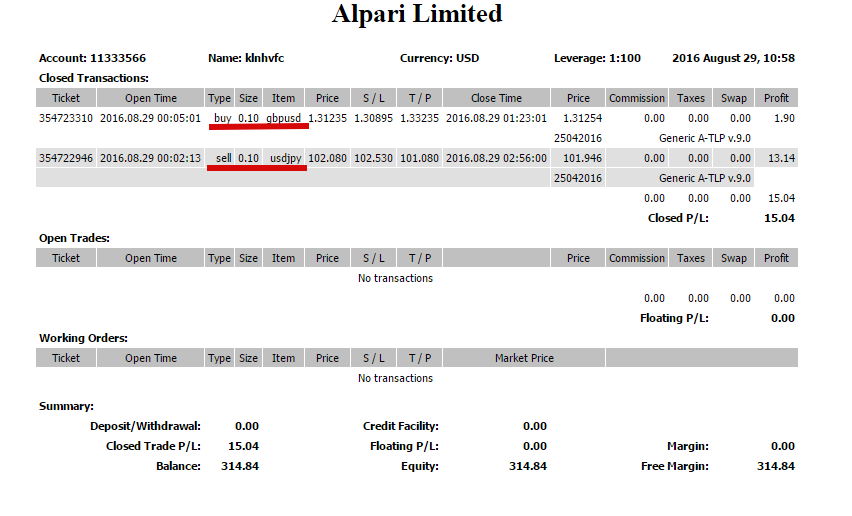This screenshot has width=852, height=516.
Task: Click stop loss value 1.30895
Action: coord(373,118)
